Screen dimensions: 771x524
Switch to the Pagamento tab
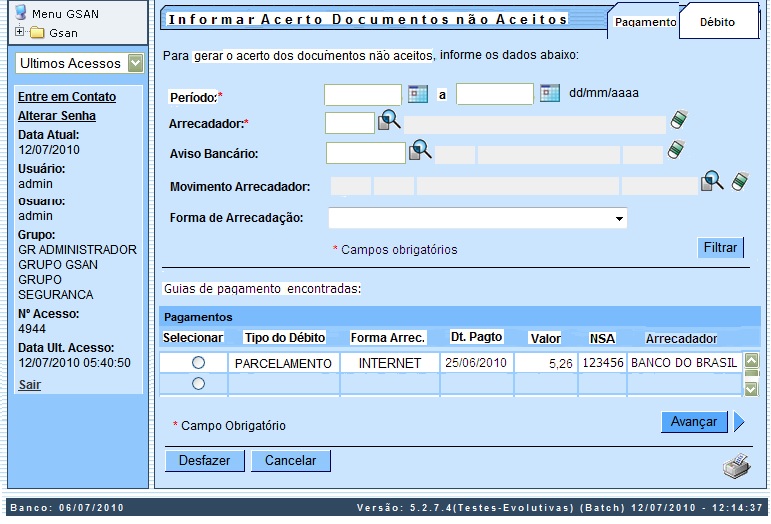[x=644, y=21]
